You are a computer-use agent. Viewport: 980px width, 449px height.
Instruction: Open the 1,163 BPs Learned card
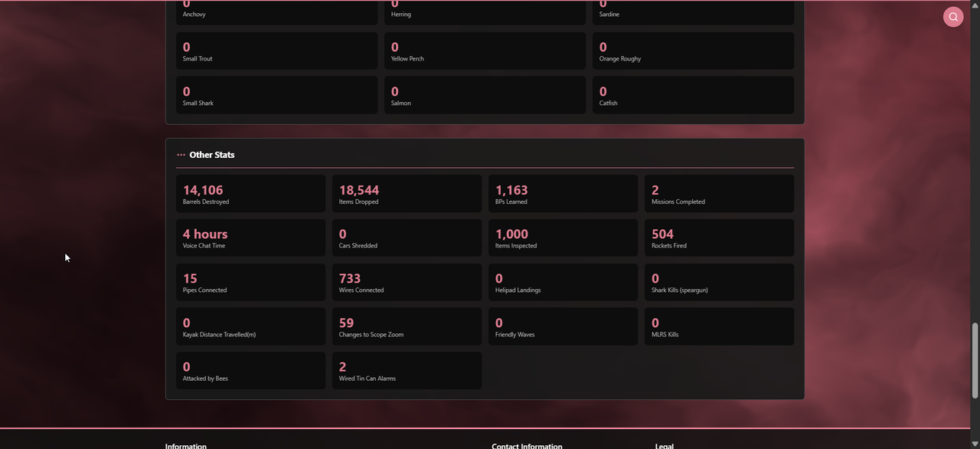(563, 194)
